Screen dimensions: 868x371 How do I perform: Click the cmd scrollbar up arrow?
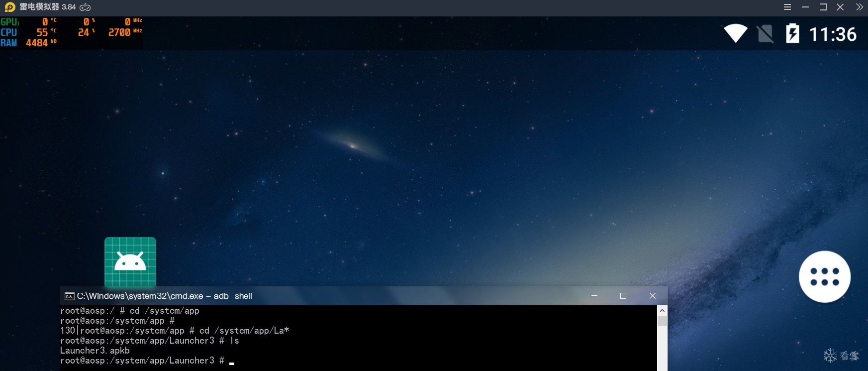pyautogui.click(x=662, y=310)
